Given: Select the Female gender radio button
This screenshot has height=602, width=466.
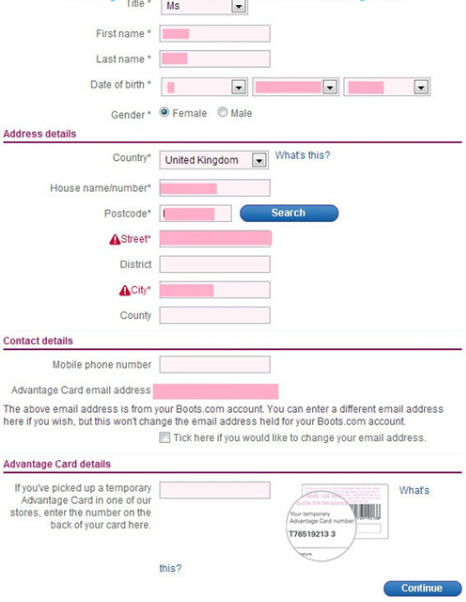Looking at the screenshot, I should pos(164,112).
